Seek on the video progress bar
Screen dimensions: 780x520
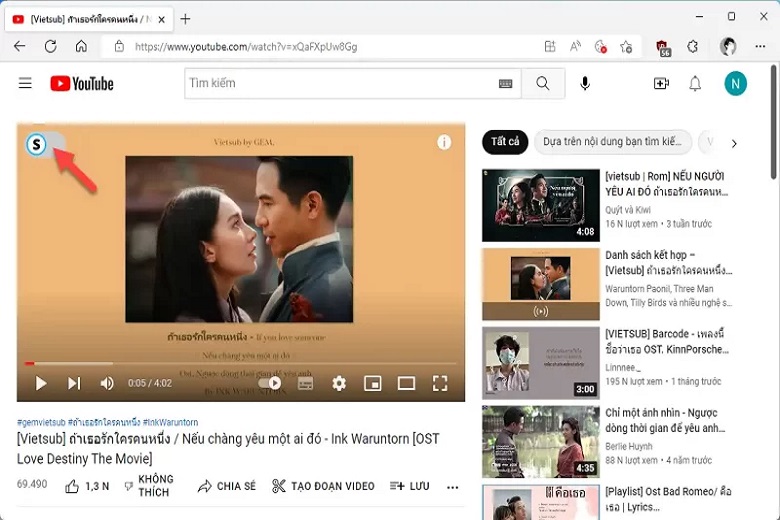241,364
